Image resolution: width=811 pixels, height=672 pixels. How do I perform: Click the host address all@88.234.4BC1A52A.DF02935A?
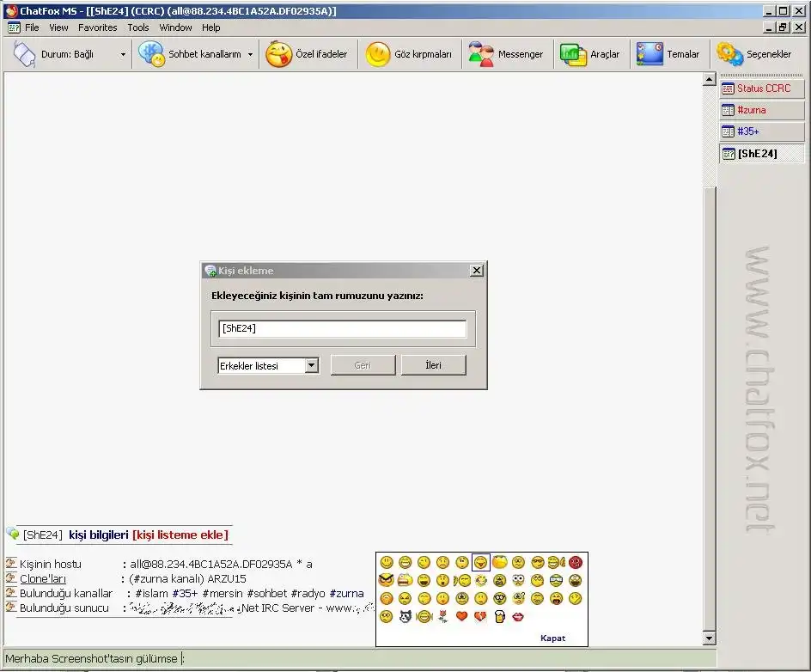tap(211, 564)
